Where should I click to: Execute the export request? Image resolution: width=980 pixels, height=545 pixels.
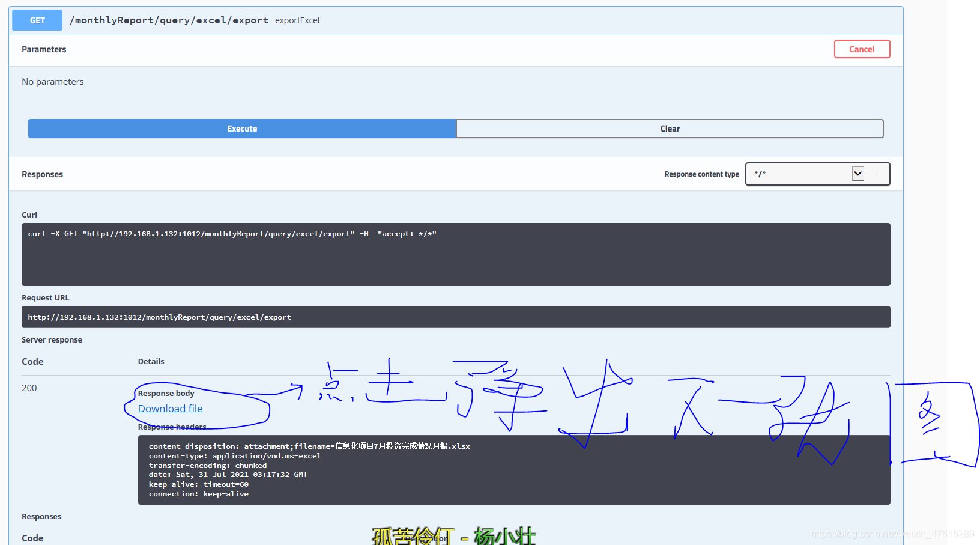click(242, 129)
